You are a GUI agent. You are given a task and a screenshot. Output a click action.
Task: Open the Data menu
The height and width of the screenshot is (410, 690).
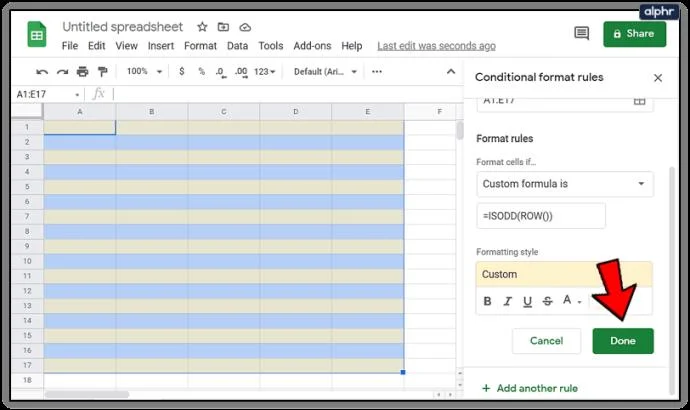click(x=237, y=46)
